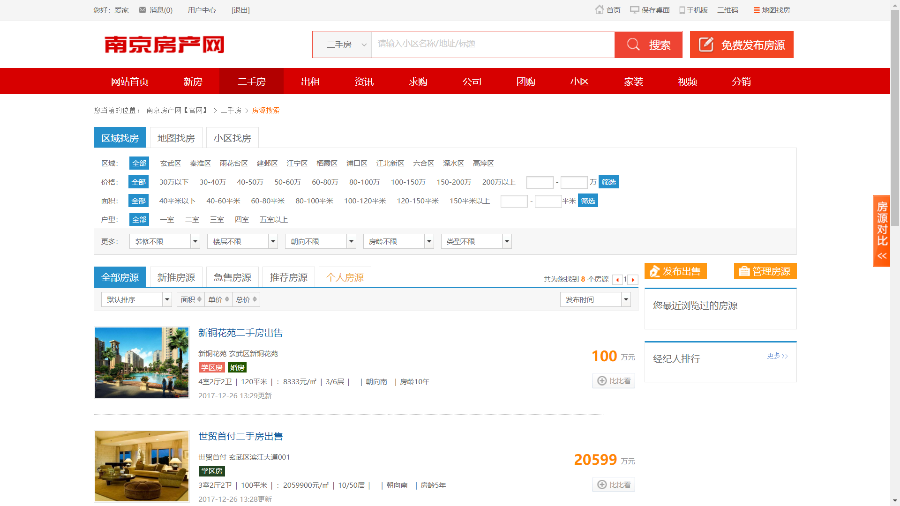Click next page arrow in listing pager
This screenshot has width=900, height=506.
click(632, 279)
